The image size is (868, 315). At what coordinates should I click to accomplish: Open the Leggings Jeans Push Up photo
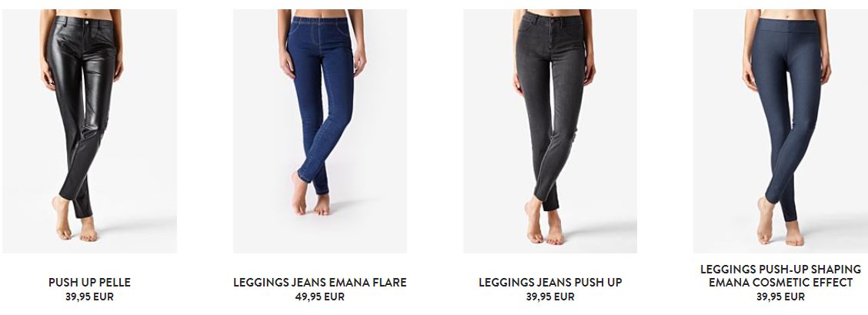[550, 131]
